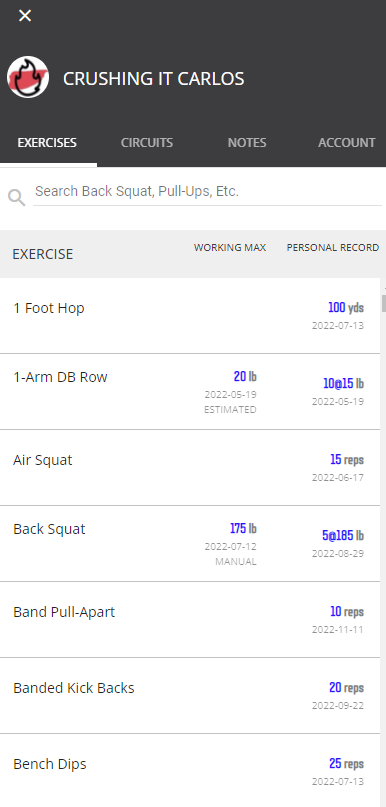Click the search magnifier icon
Image resolution: width=386 pixels, height=807 pixels.
(16, 197)
